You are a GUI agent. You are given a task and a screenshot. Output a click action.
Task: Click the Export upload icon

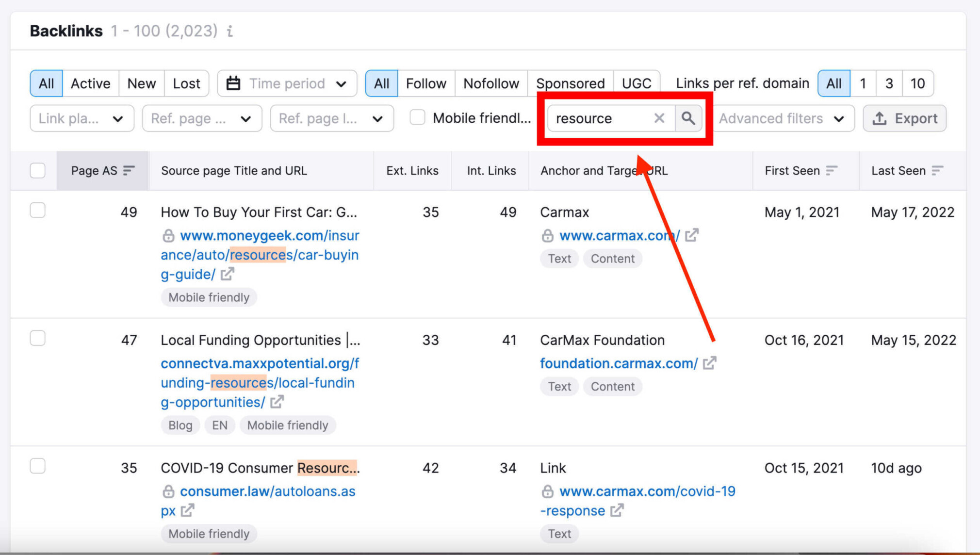pos(881,118)
